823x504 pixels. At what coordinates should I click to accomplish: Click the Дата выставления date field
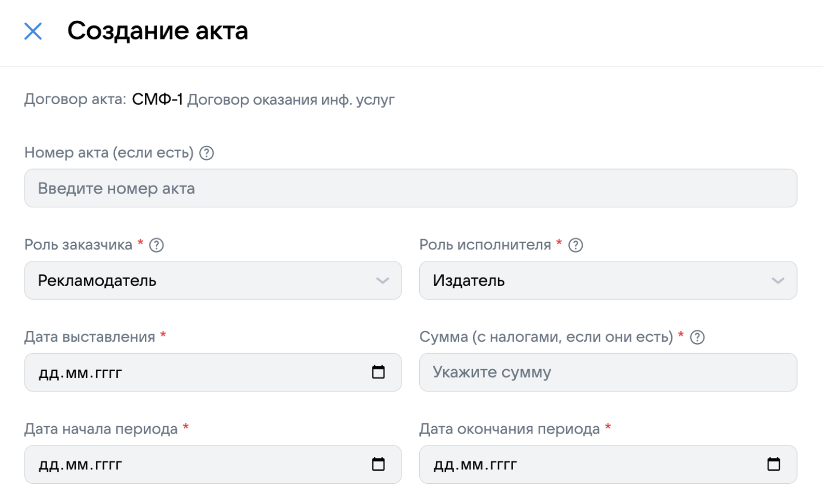[x=213, y=372]
